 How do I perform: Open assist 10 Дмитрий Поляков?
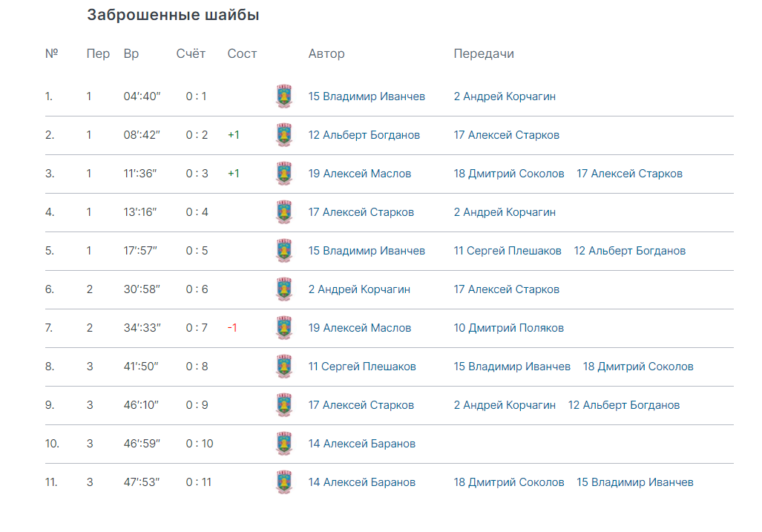tap(509, 328)
